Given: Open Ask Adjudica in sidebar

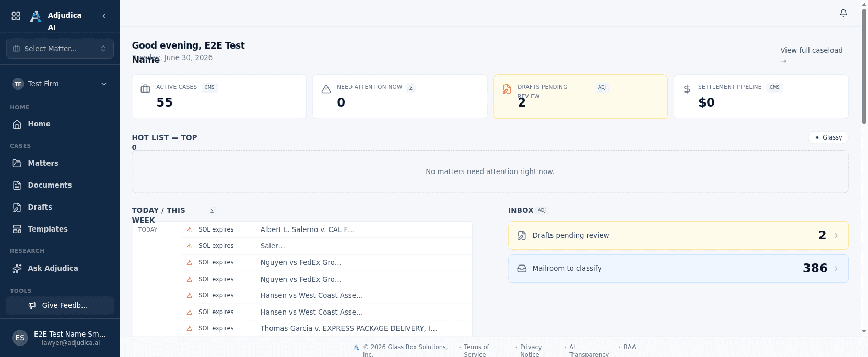Looking at the screenshot, I should coord(60,269).
